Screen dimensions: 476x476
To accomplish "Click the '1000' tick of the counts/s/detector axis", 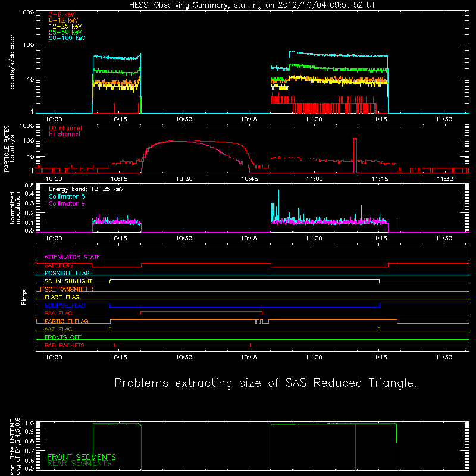I will [27, 12].
